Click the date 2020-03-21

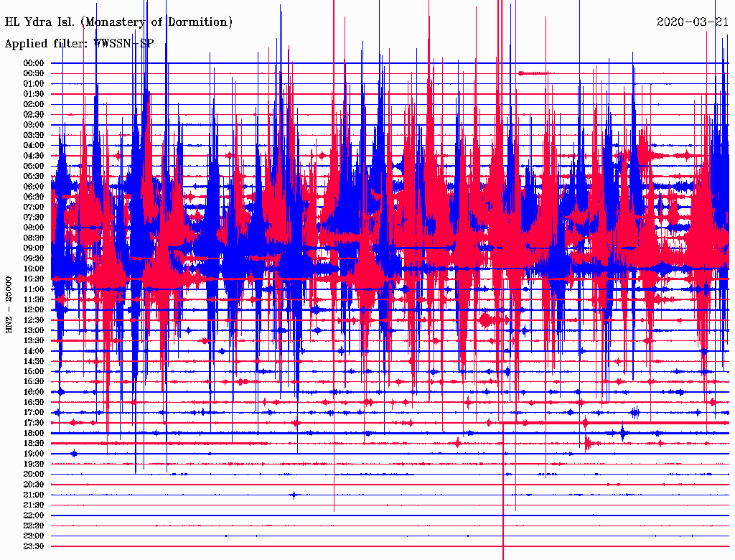(x=693, y=22)
